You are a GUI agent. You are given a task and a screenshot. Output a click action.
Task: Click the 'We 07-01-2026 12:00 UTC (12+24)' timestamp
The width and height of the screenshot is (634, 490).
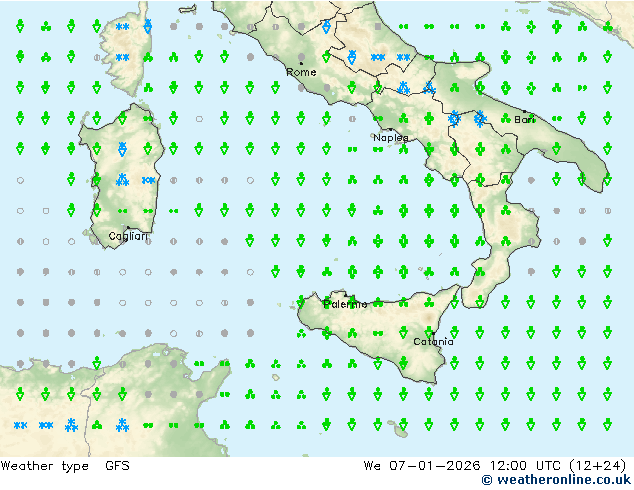click(x=495, y=466)
